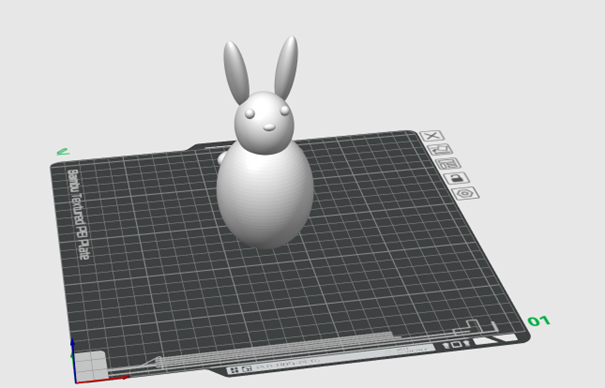Click the arrange objects plate icon
The height and width of the screenshot is (388, 605).
tap(448, 164)
